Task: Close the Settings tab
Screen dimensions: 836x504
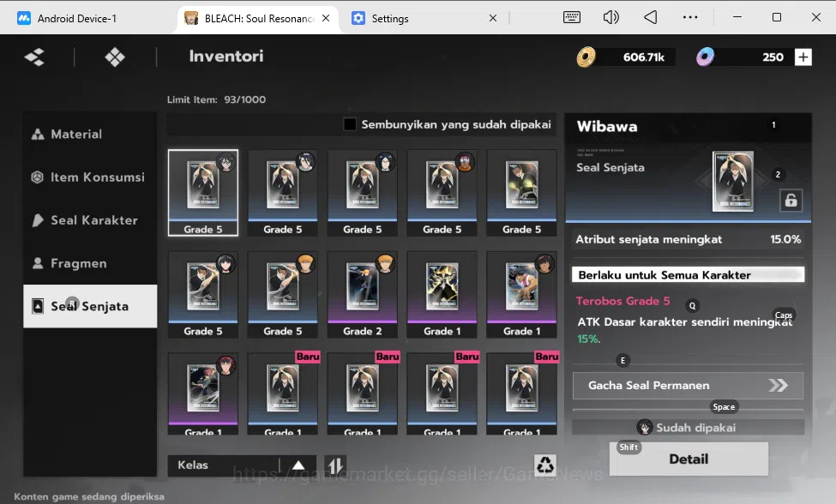Action: tap(493, 18)
